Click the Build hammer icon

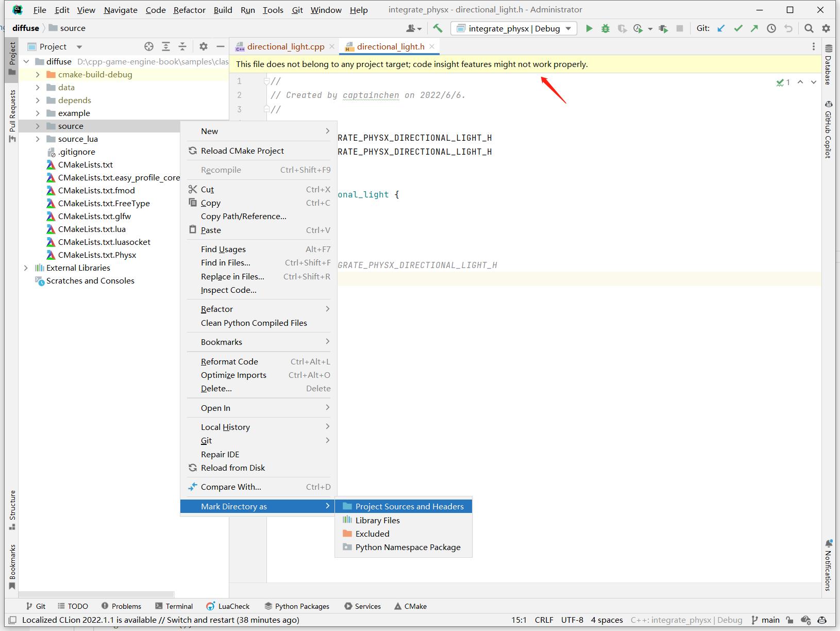click(x=438, y=28)
